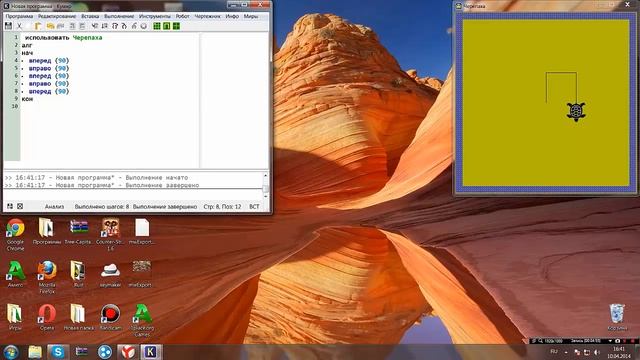
Task: Click 'вперед (90)' on code line 6
Action: pyautogui.click(x=49, y=76)
